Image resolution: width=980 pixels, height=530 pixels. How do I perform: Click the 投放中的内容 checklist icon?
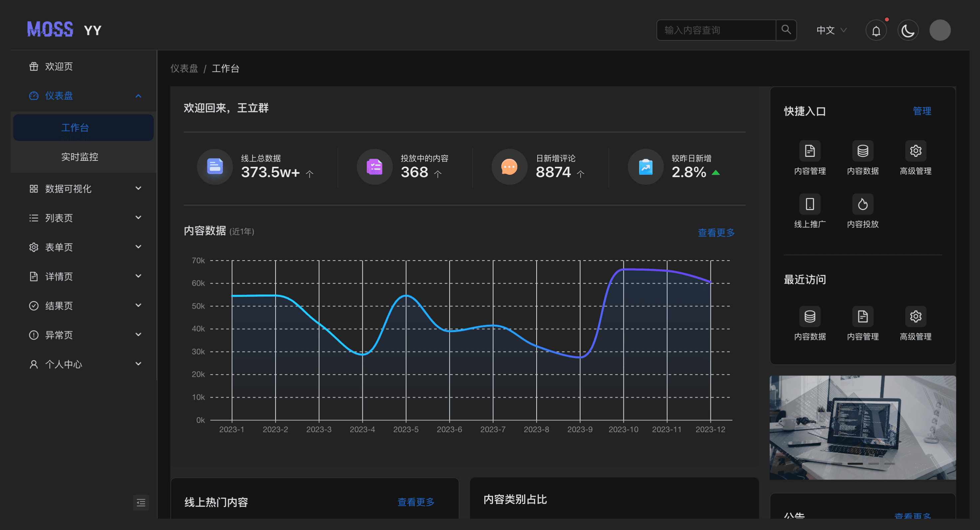pos(374,167)
